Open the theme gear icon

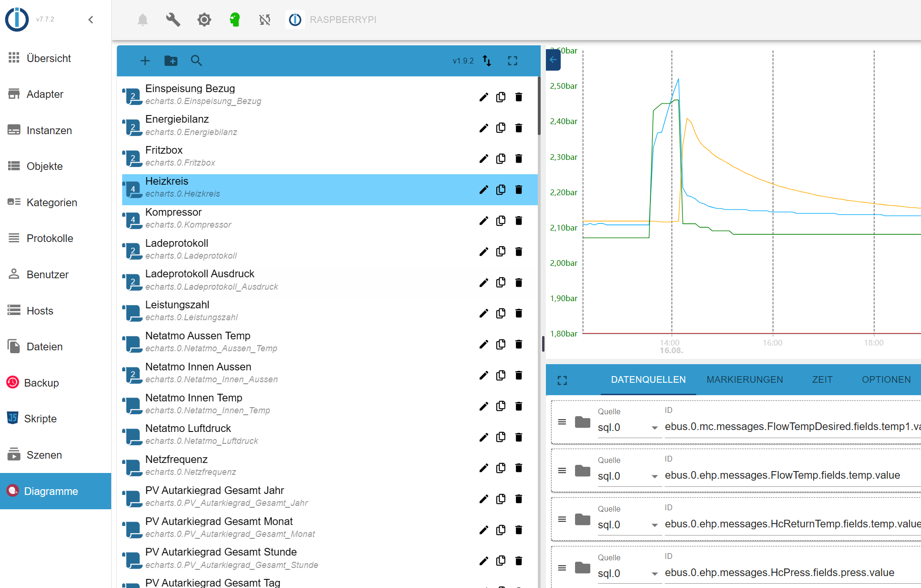click(204, 20)
